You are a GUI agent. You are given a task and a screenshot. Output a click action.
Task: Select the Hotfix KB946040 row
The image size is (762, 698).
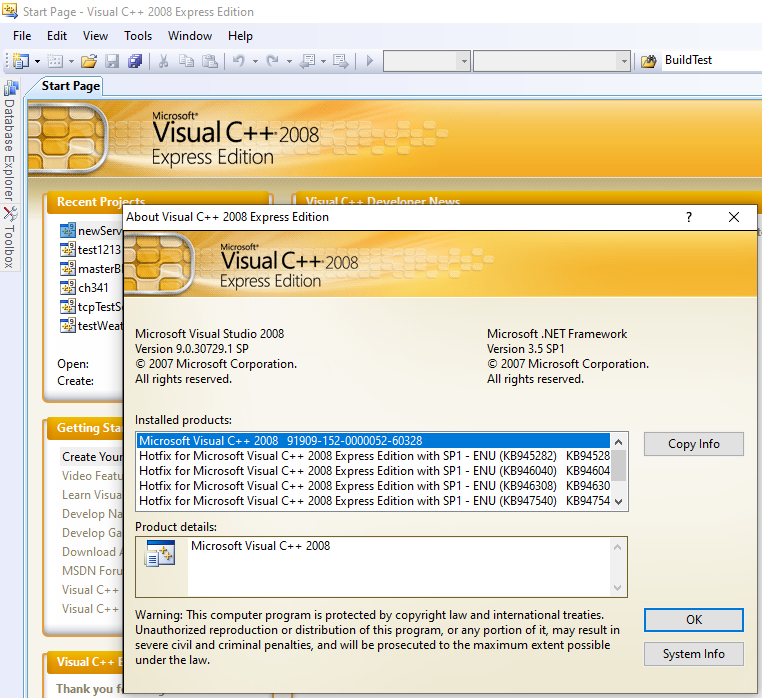click(x=373, y=471)
